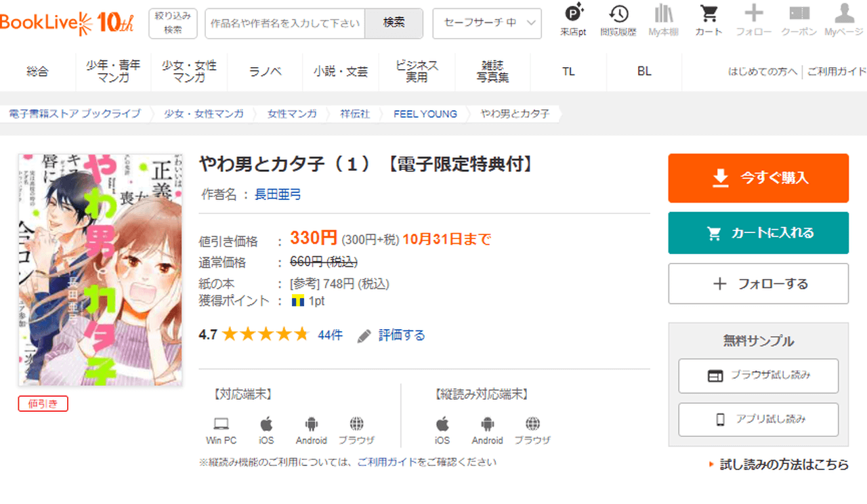Add book with カートに入れる button
The height and width of the screenshot is (504, 867).
click(x=758, y=232)
